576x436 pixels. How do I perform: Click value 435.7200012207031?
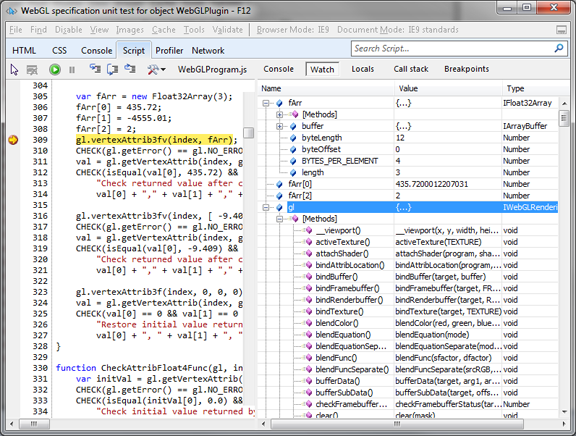432,184
